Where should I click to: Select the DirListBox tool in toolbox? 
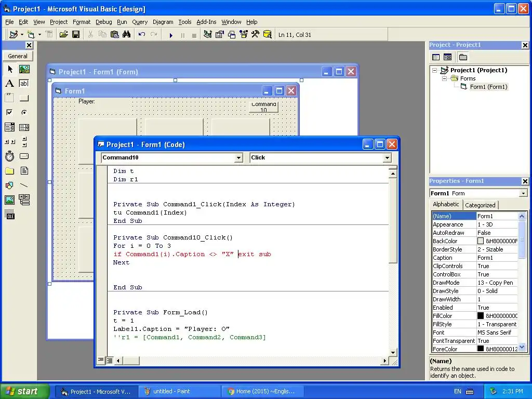[10, 170]
